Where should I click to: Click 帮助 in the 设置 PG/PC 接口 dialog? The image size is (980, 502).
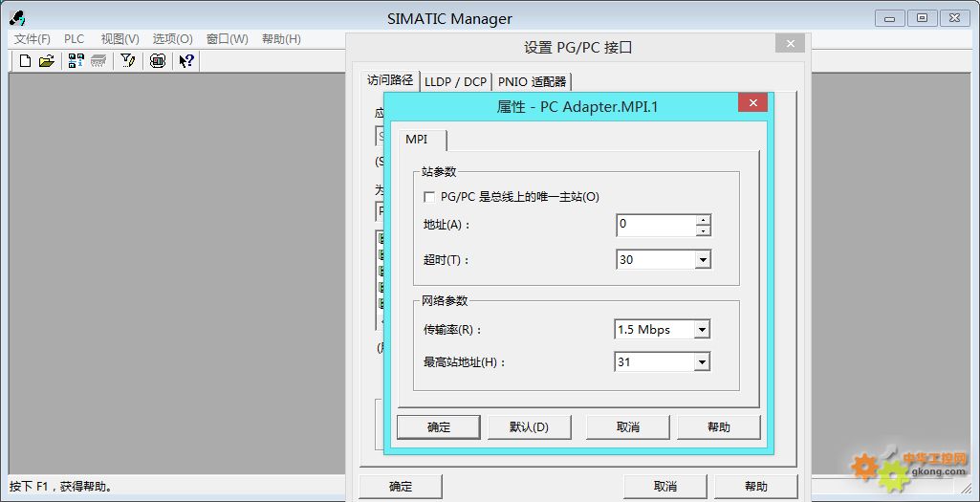(756, 487)
